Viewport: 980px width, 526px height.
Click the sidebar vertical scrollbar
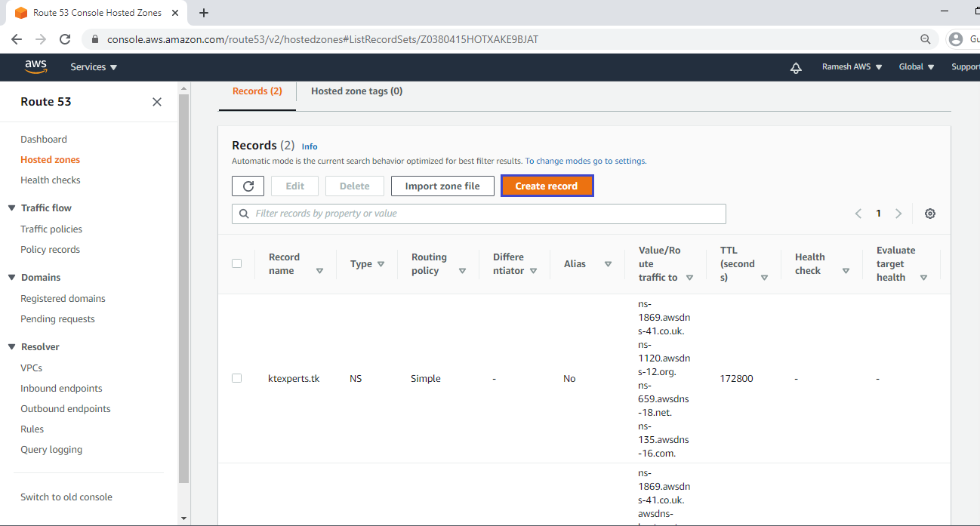click(x=184, y=288)
